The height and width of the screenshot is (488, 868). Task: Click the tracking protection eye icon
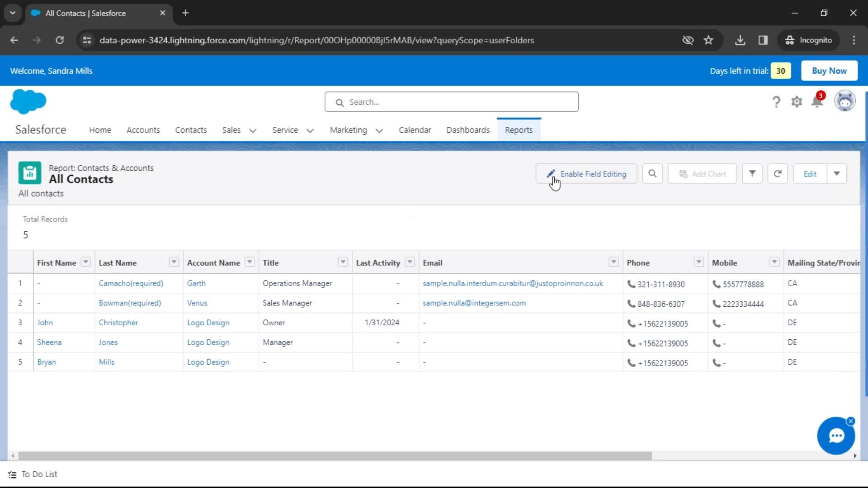(688, 40)
